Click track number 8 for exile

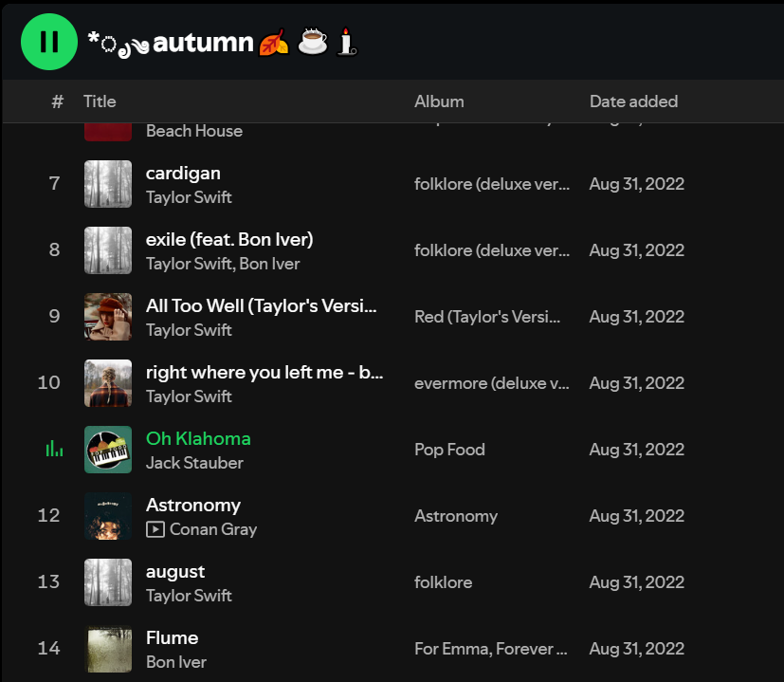tap(54, 250)
